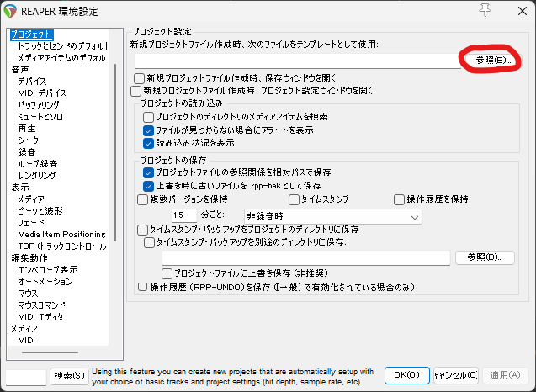Enable プロジェクトファイルに上書き保存 (非推奨) checkbox

167,273
